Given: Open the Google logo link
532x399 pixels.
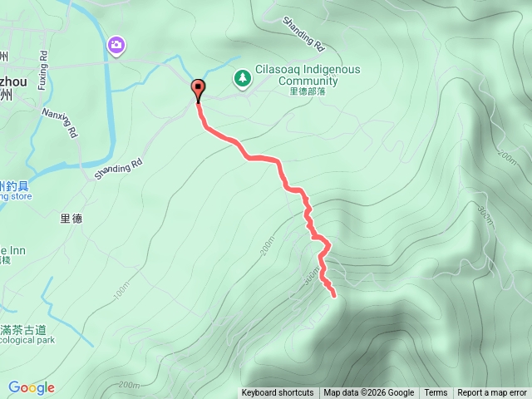Looking at the screenshot, I should (32, 387).
